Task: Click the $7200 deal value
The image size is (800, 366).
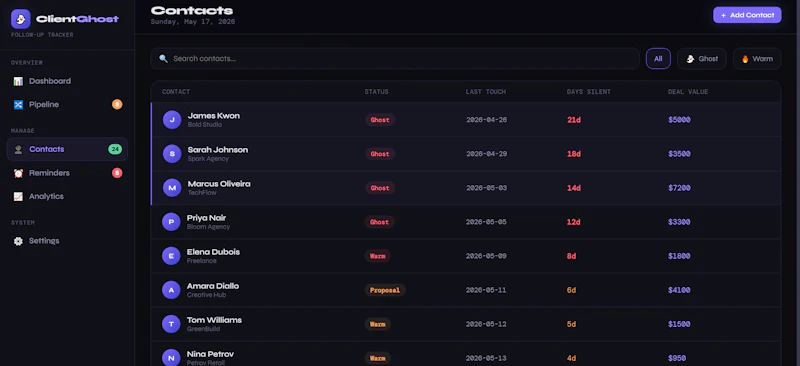Action: (679, 188)
